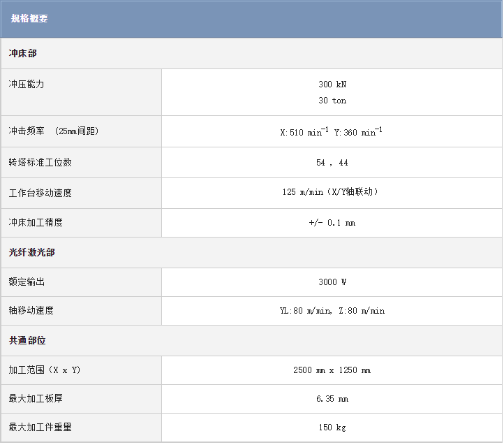Click the 转塔标准工位数 label
Image resolution: width=504 pixels, height=445 pixels.
tap(40, 163)
